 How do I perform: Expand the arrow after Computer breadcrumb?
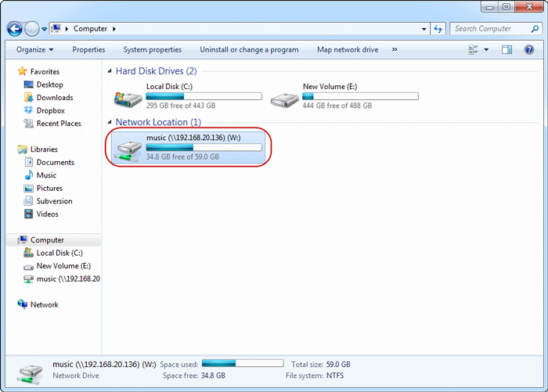[x=114, y=29]
